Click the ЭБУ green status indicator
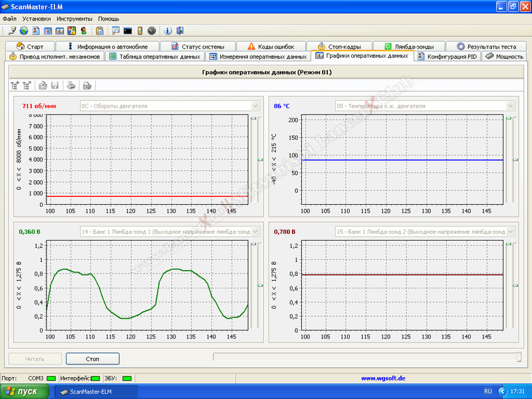The height and width of the screenshot is (399, 532). tap(127, 378)
